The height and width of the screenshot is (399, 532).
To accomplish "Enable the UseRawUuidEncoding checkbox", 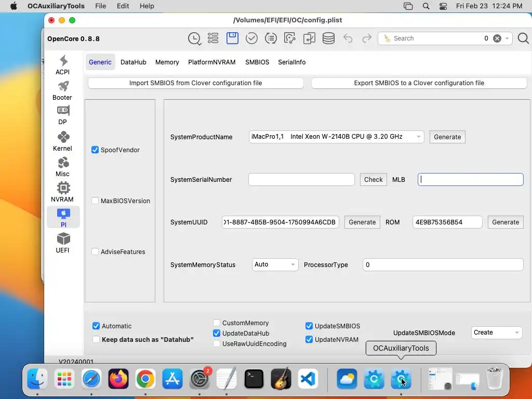I will [217, 344].
